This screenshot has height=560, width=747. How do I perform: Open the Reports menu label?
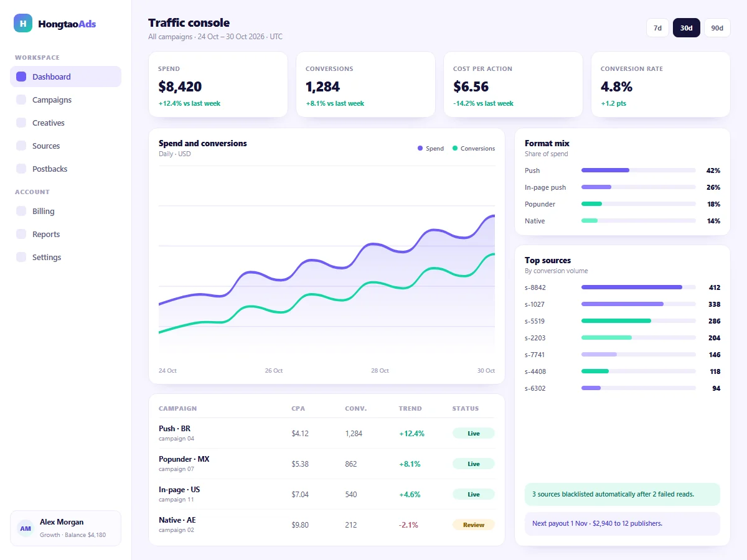pos(46,234)
